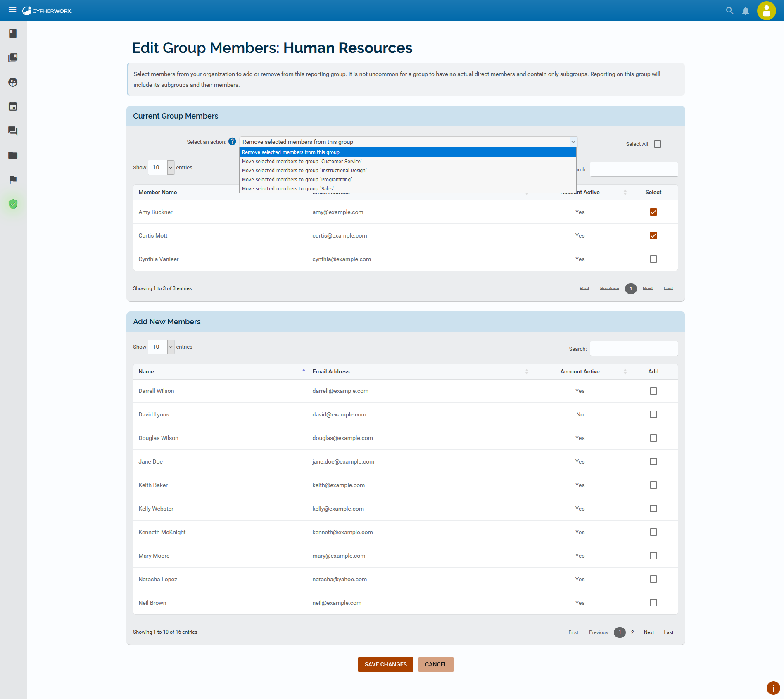The height and width of the screenshot is (699, 784).
Task: Open the search magnifier icon
Action: 729,11
